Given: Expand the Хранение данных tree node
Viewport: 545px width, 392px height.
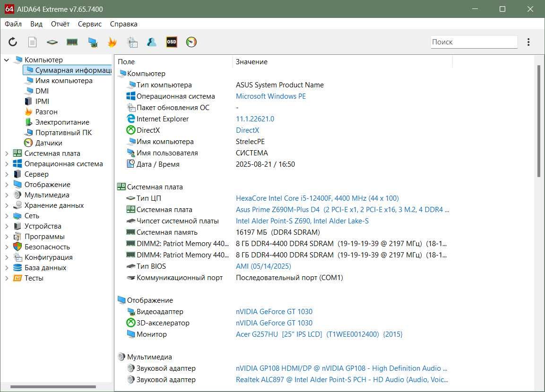Looking at the screenshot, I should coord(6,205).
